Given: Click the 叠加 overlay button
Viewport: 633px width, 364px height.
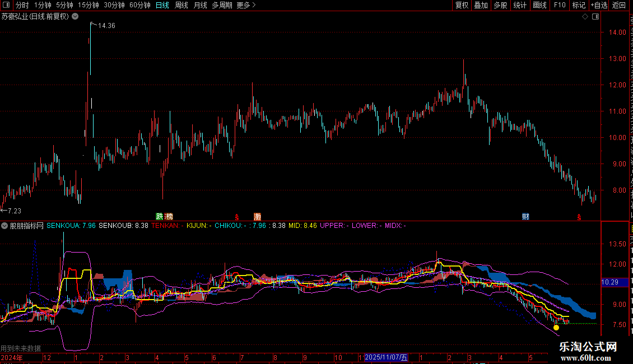Looking at the screenshot, I should pos(481,5).
